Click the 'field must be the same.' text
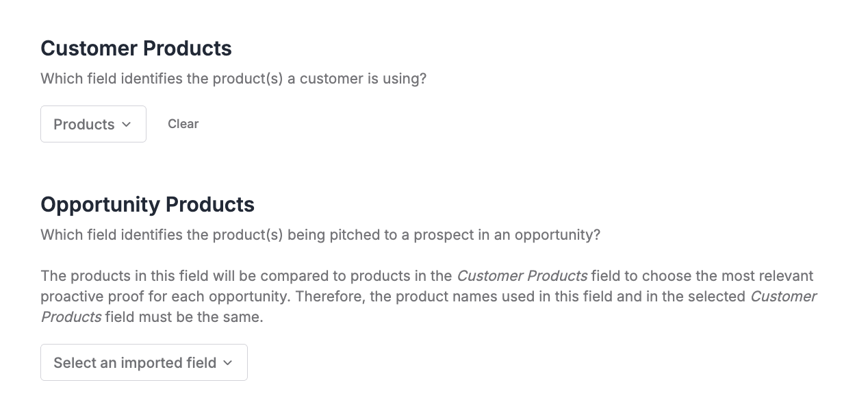 pyautogui.click(x=184, y=317)
